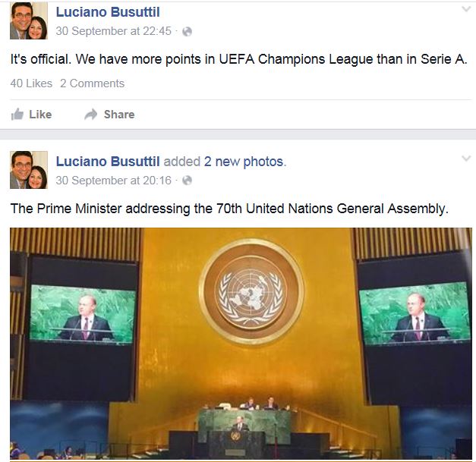This screenshot has width=476, height=462.
Task: Open 30 September at 20:16 timestamp
Action: [114, 181]
